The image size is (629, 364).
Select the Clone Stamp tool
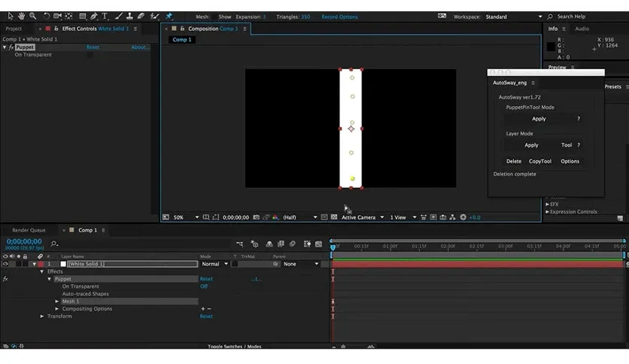click(x=129, y=16)
